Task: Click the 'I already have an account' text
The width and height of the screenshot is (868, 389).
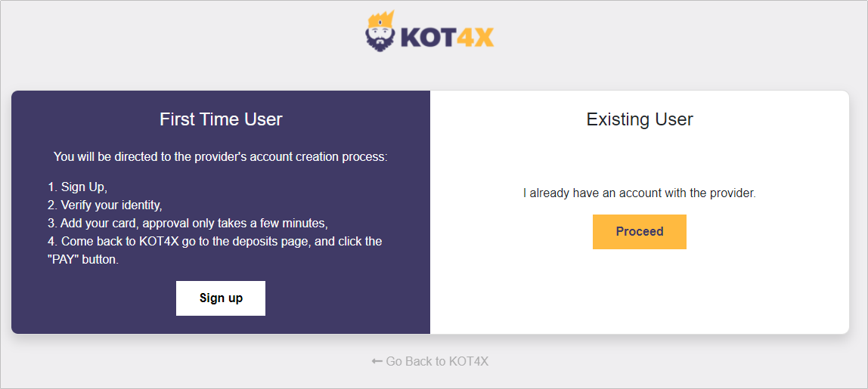Action: pyautogui.click(x=640, y=193)
